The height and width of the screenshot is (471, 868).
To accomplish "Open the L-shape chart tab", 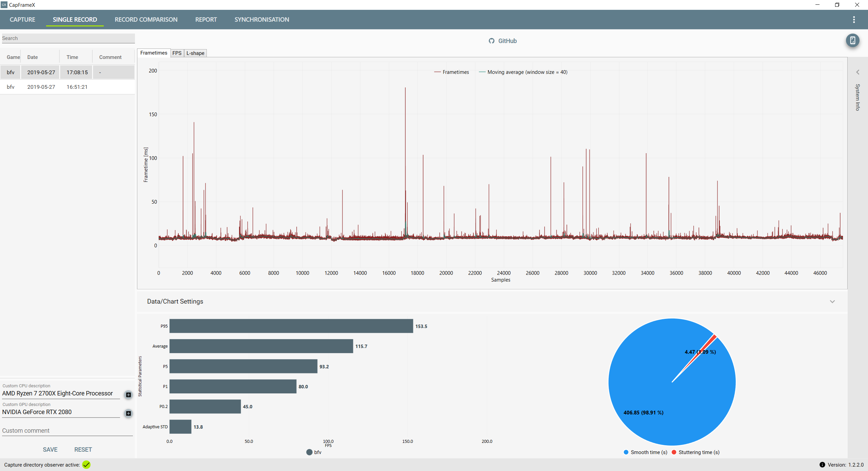I will click(x=195, y=53).
